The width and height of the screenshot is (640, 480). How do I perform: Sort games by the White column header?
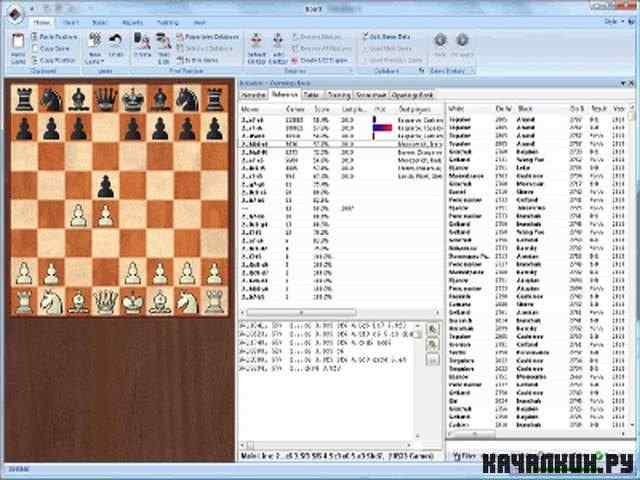(x=455, y=109)
